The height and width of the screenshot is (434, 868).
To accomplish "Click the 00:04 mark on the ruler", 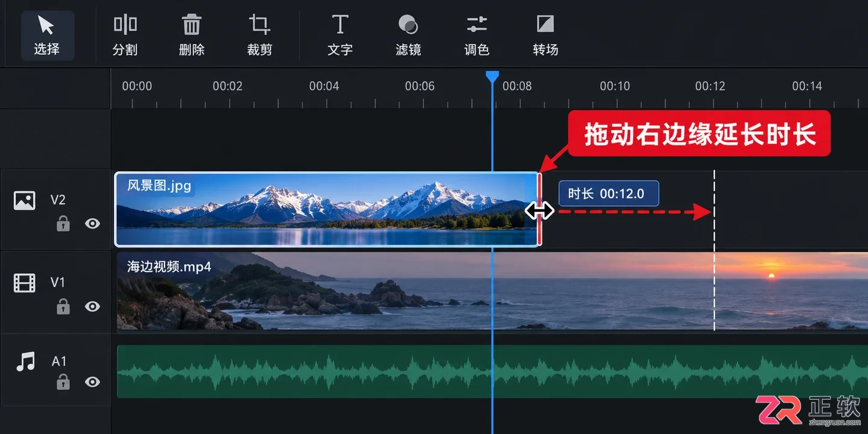I will [324, 86].
